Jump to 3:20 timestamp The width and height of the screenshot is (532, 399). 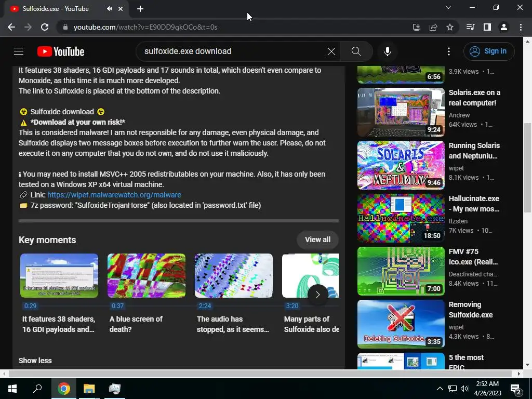coord(292,305)
